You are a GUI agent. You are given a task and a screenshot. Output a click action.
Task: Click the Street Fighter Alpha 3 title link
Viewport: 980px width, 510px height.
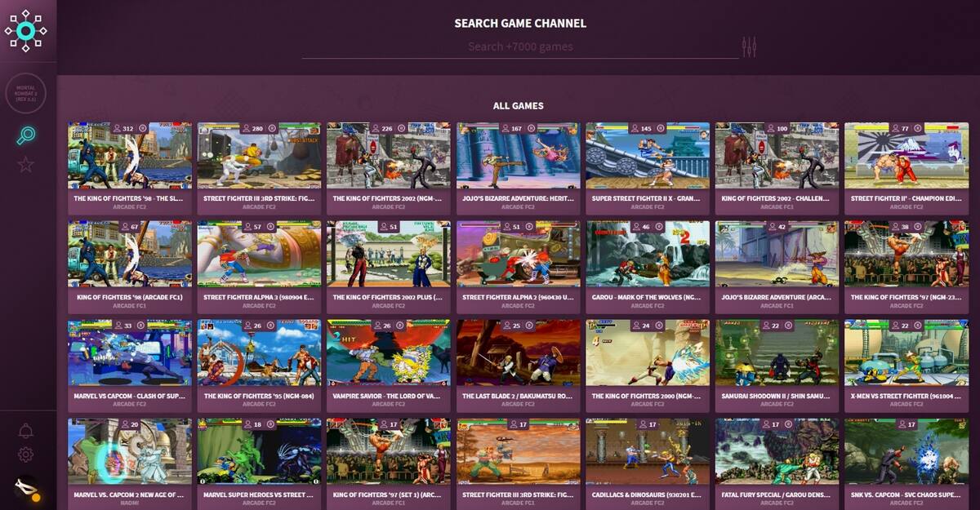click(259, 297)
